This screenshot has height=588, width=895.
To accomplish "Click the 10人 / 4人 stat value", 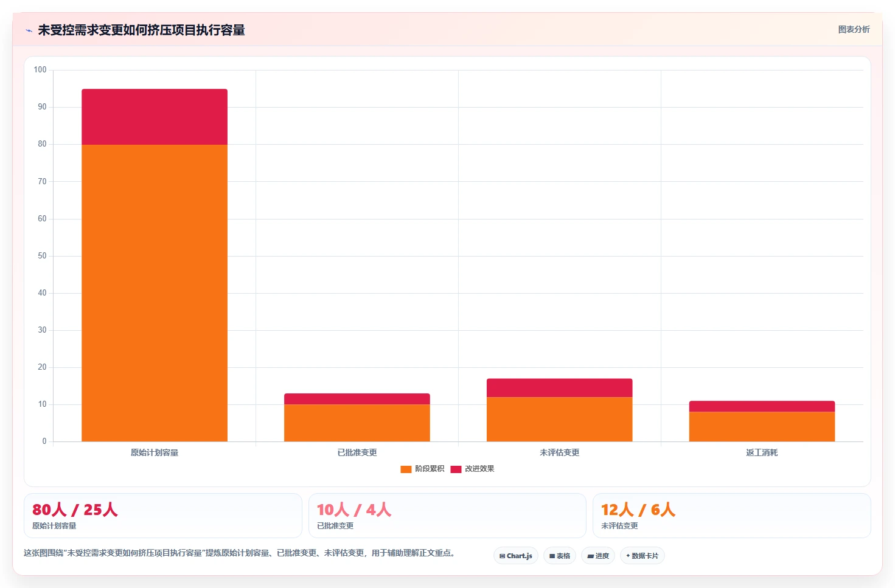I will pyautogui.click(x=354, y=510).
